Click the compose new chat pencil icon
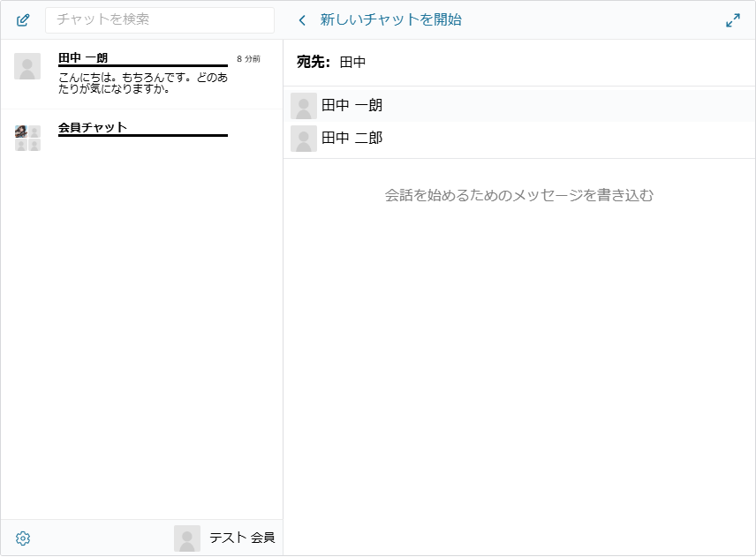Image resolution: width=756 pixels, height=557 pixels. pyautogui.click(x=23, y=20)
